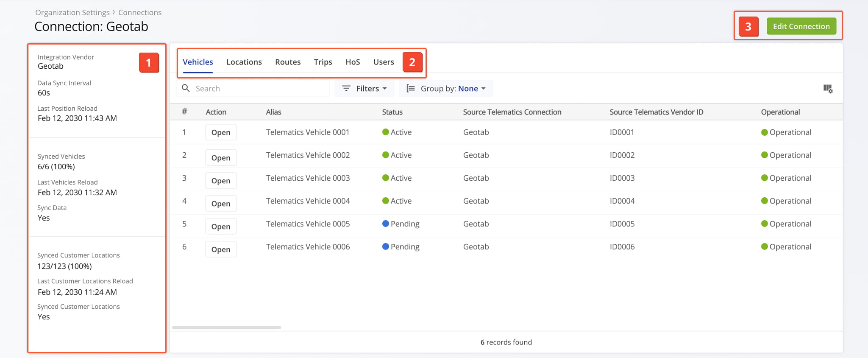Screen dimensions: 868x358
Task: Click the Connections breadcrumb link
Action: (140, 13)
